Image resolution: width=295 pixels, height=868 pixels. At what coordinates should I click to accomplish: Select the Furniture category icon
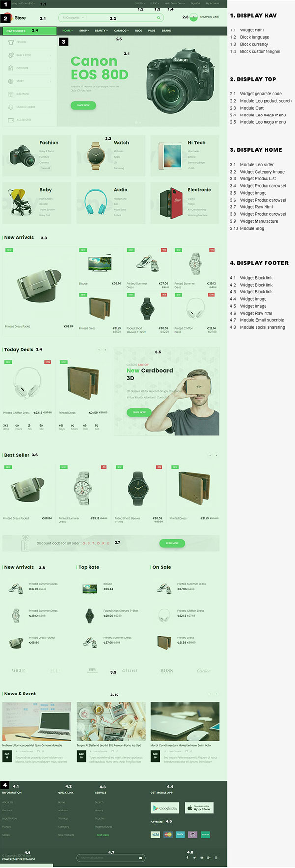(11, 68)
